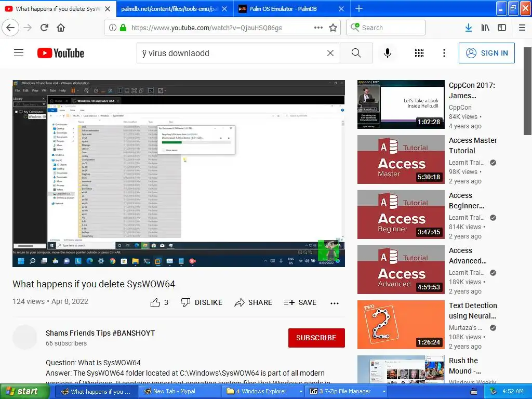Screen dimensions: 532x399
Task: Expand the '4 Windows Explorer' taskbar group
Action: (x=263, y=391)
